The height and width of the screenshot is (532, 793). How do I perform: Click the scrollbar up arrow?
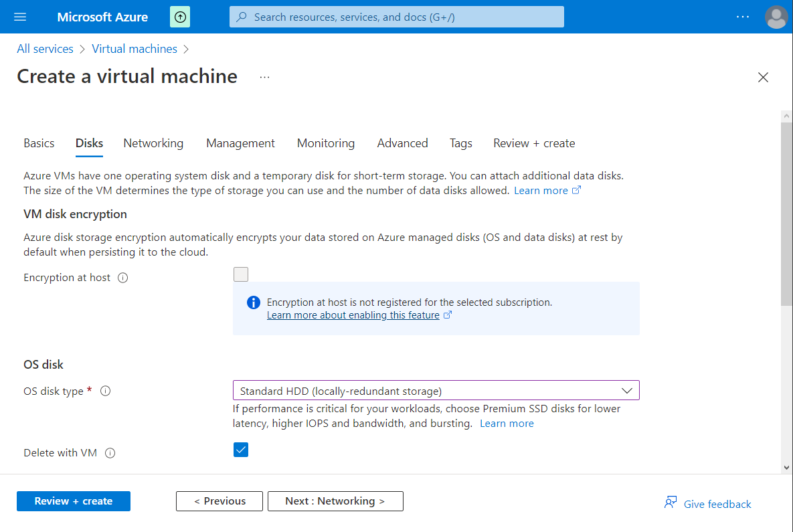(x=786, y=116)
